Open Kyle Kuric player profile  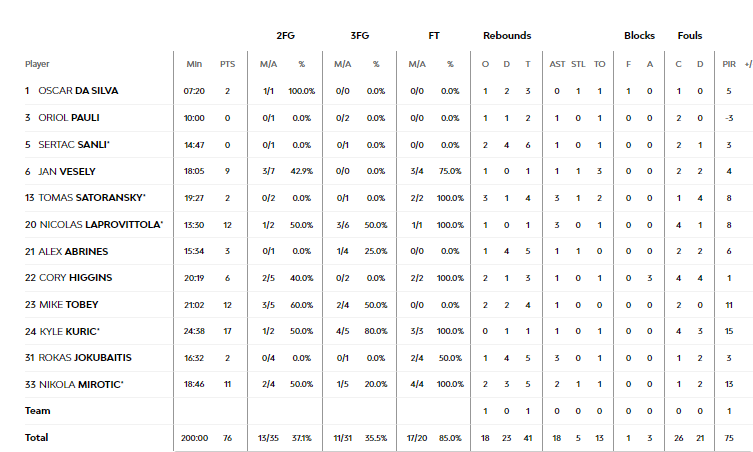point(69,331)
